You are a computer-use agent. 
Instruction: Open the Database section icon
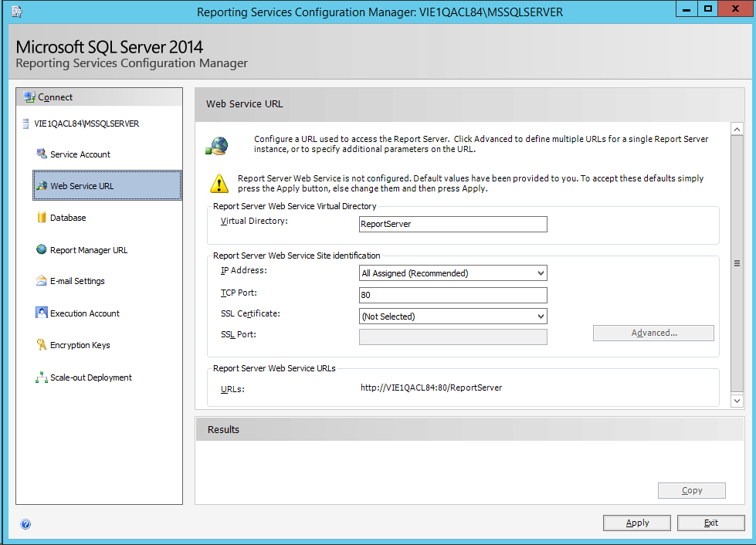click(x=42, y=218)
